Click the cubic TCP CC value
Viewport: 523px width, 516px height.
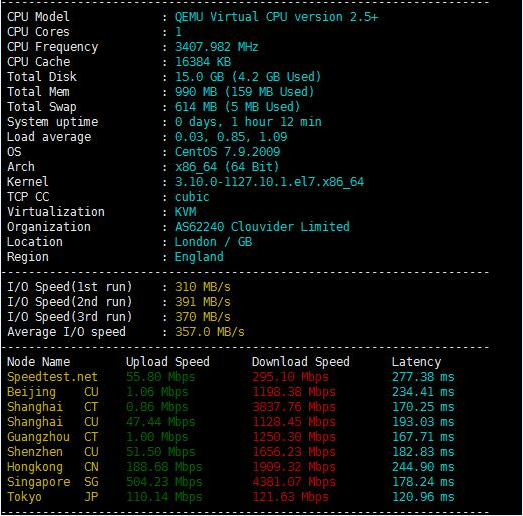click(192, 197)
